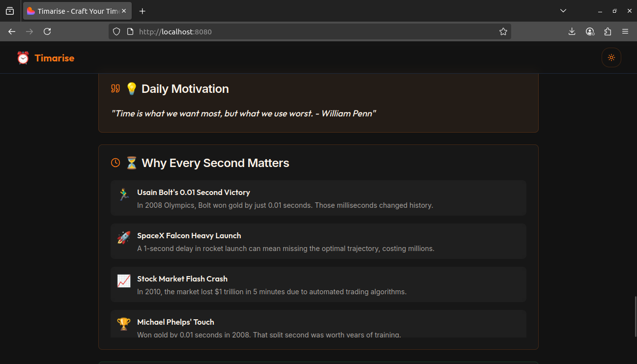The height and width of the screenshot is (364, 637).
Task: Open the extensions puzzle icon
Action: coord(608,31)
